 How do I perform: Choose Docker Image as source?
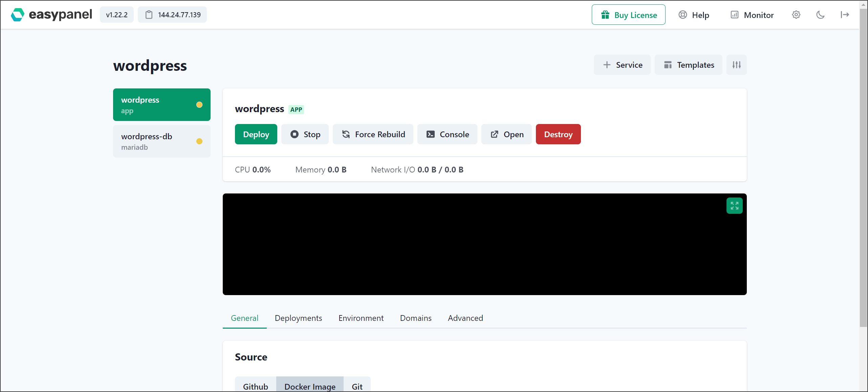pyautogui.click(x=310, y=384)
